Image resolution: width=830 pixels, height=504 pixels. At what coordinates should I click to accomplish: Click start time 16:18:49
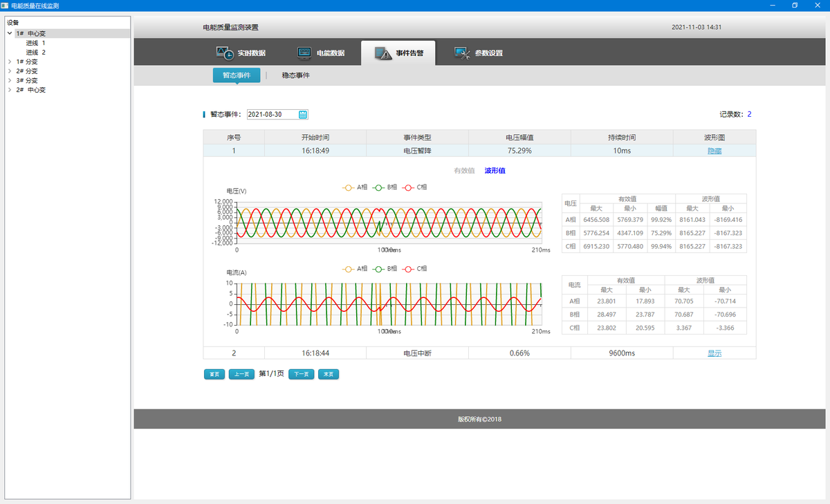tap(315, 151)
